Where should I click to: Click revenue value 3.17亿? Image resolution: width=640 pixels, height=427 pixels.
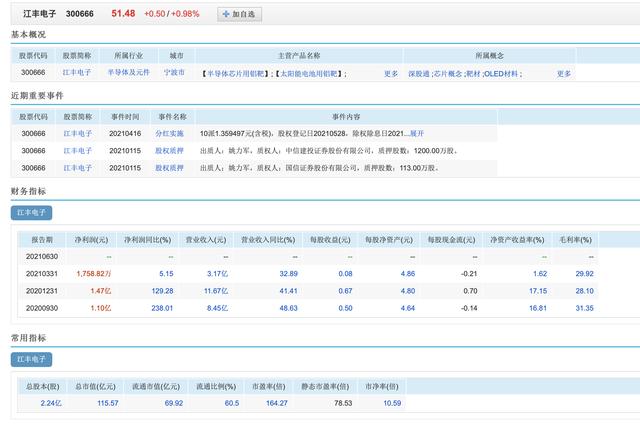[218, 274]
